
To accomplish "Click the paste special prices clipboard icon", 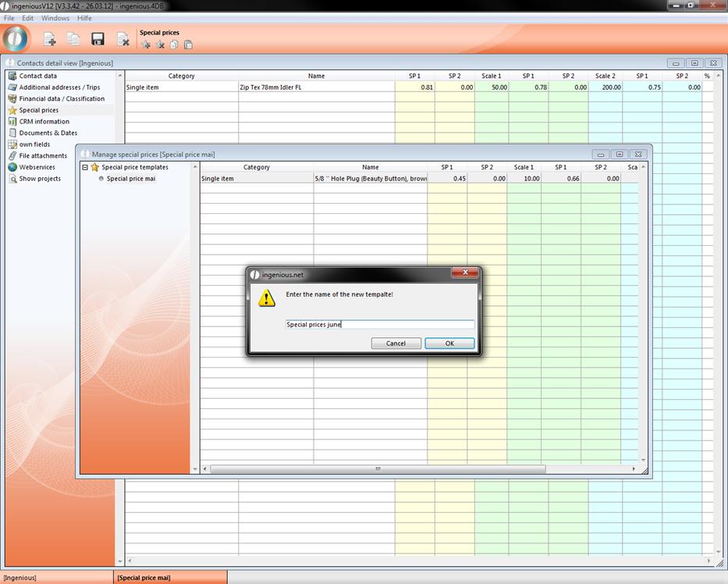I will point(188,45).
